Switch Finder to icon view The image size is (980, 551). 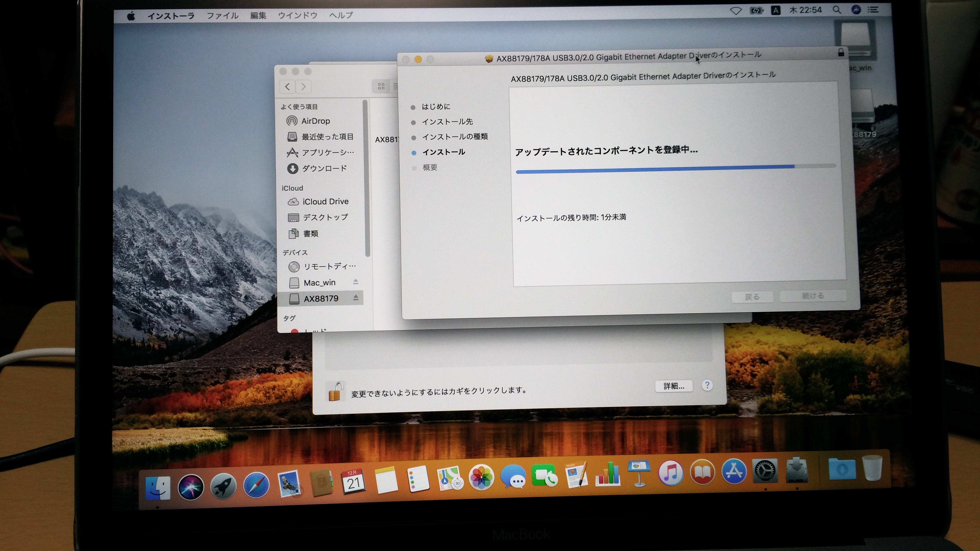pyautogui.click(x=381, y=86)
